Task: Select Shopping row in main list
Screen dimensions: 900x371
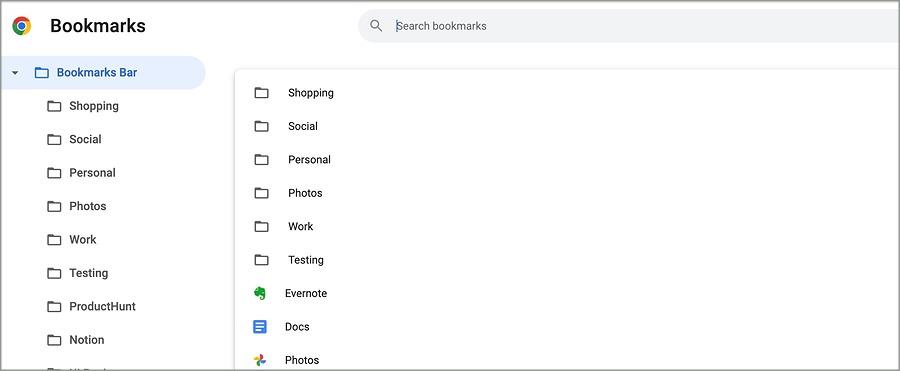Action: point(567,93)
